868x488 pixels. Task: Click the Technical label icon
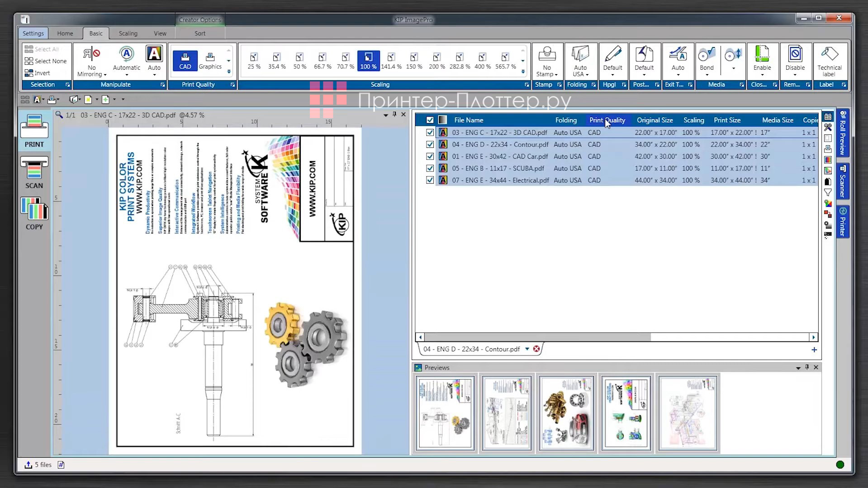[829, 61]
